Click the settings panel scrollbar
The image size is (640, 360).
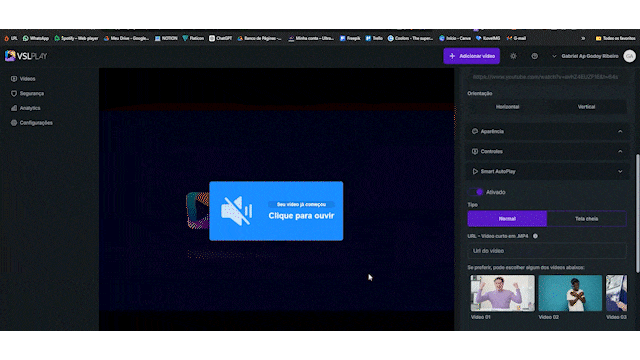tap(637, 213)
